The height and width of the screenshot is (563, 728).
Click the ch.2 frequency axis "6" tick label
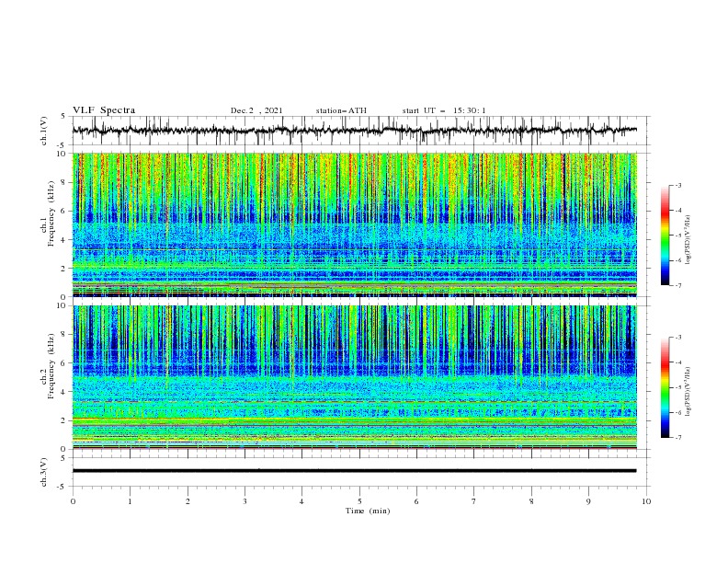[65, 363]
